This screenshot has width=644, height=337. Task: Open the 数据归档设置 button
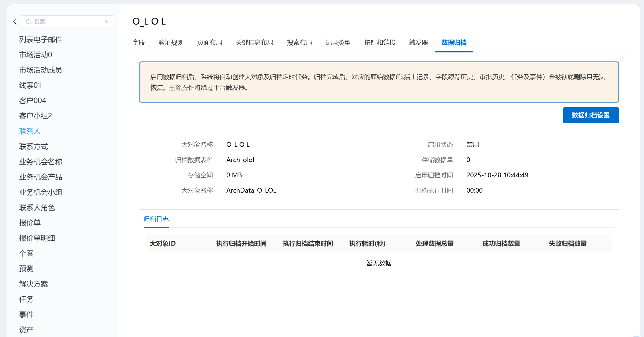click(590, 115)
